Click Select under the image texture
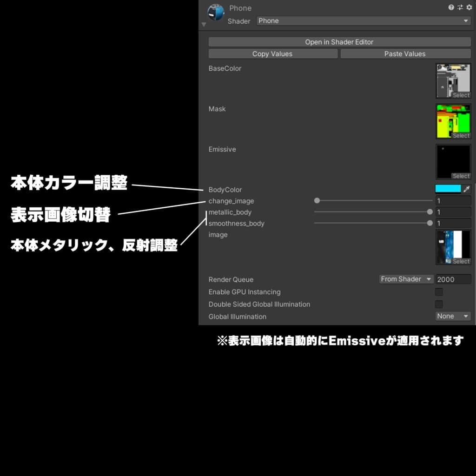The width and height of the screenshot is (476, 476). (462, 261)
